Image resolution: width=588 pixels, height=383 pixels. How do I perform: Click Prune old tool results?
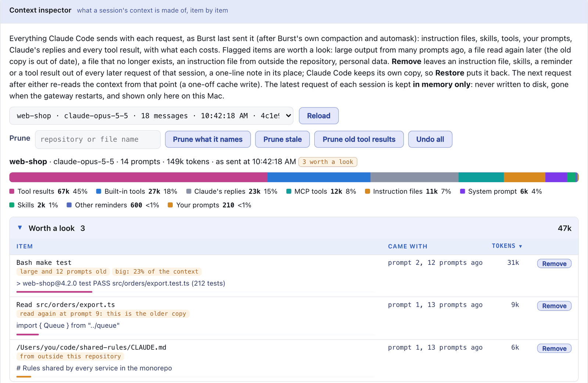pos(359,139)
